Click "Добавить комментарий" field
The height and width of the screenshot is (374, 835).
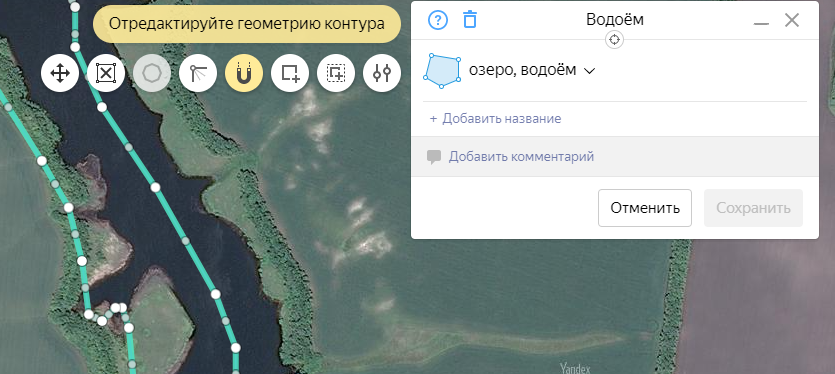615,157
